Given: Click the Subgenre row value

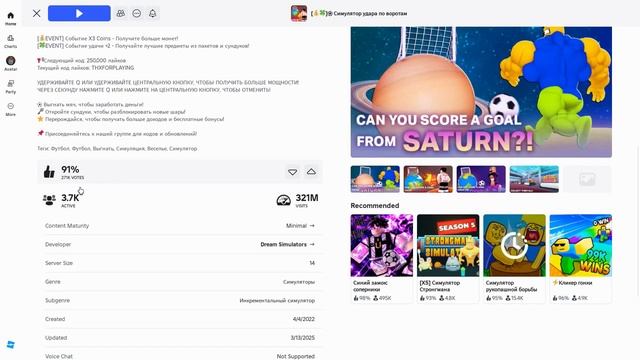Looking at the screenshot, I should (x=277, y=300).
